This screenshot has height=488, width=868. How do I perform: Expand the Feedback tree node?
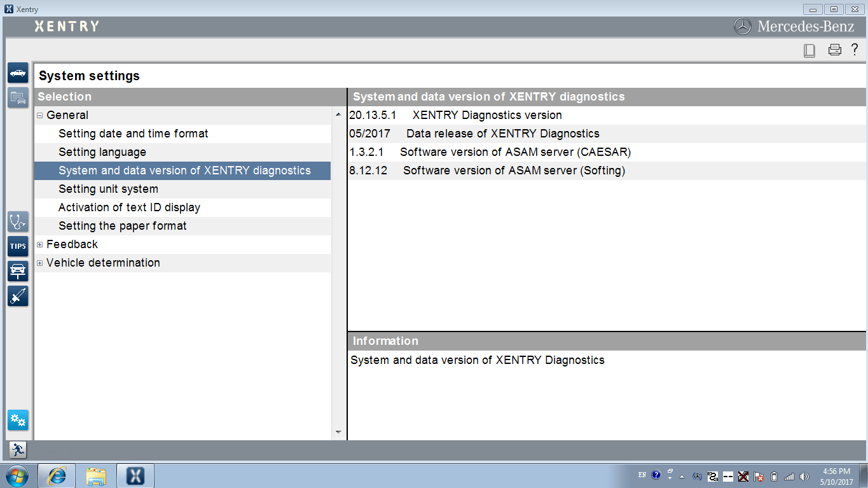(x=39, y=244)
